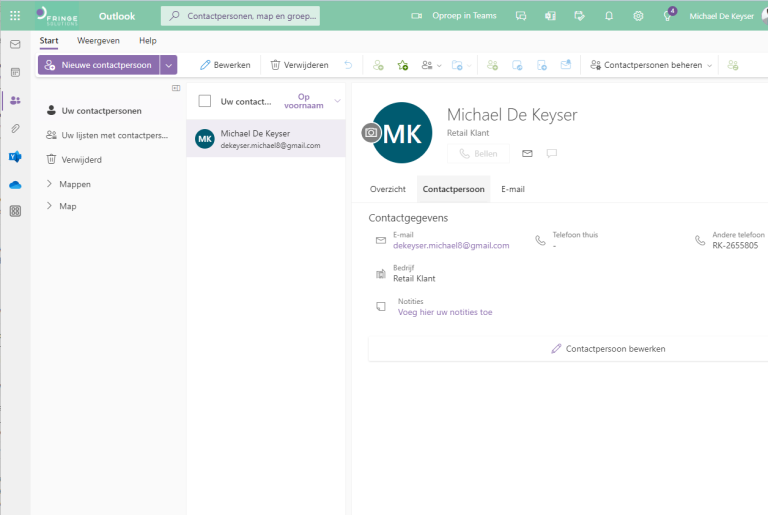This screenshot has width=768, height=515.
Task: Switch to the Overzicht tab
Action: pos(387,189)
